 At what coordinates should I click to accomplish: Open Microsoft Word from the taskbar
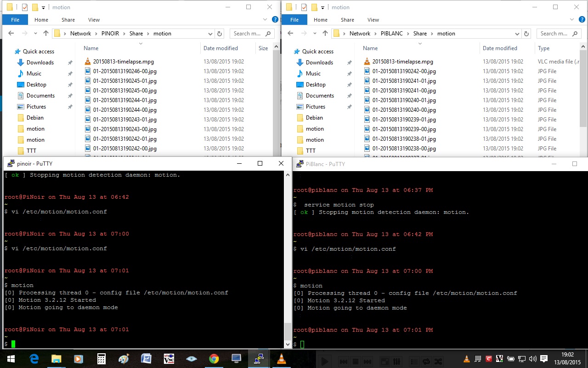coord(147,359)
